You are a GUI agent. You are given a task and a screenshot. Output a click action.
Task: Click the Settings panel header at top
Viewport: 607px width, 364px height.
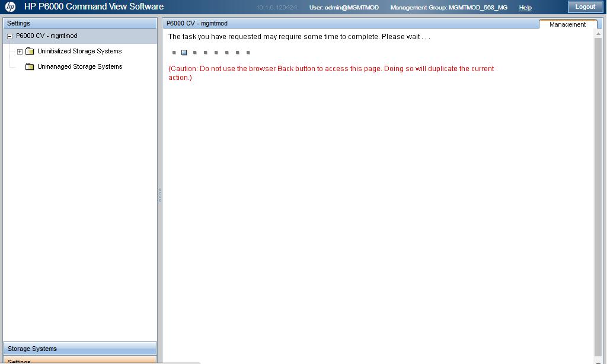coord(80,23)
